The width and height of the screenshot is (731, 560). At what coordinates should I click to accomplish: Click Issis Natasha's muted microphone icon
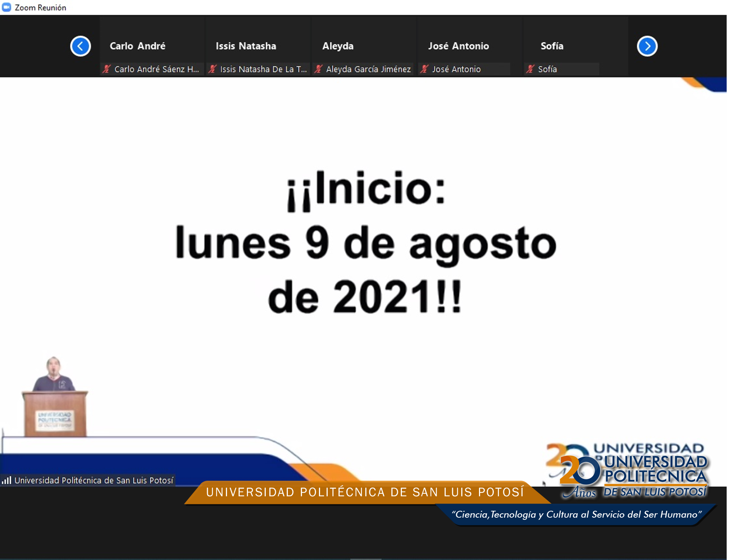pyautogui.click(x=213, y=69)
